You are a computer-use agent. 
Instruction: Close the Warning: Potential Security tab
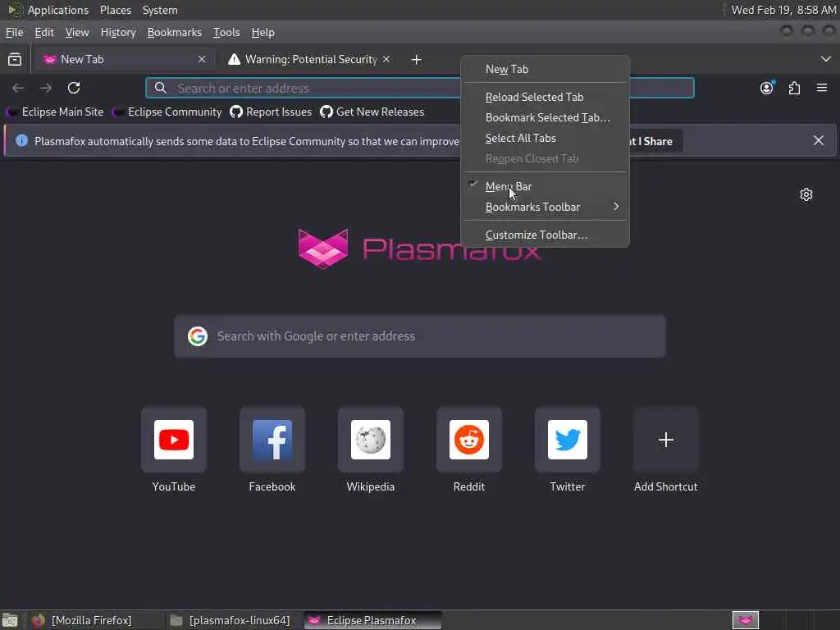coord(386,59)
